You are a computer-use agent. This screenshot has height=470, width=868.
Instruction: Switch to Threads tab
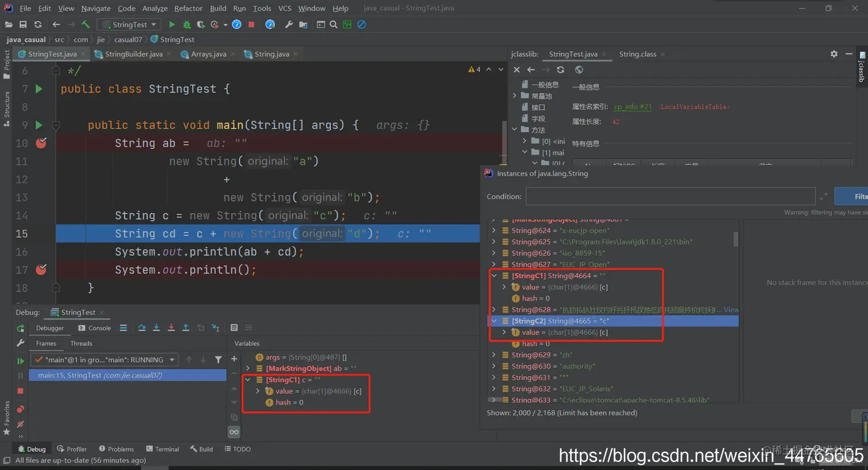click(81, 344)
